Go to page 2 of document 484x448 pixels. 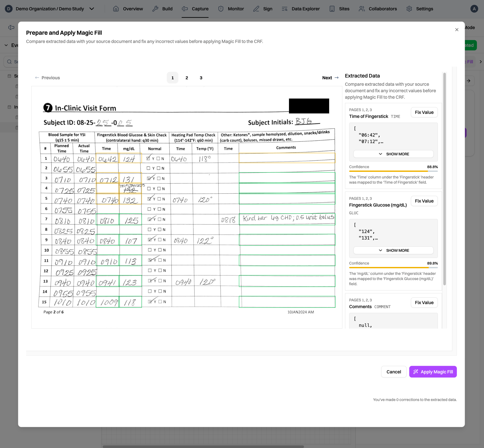click(x=187, y=78)
